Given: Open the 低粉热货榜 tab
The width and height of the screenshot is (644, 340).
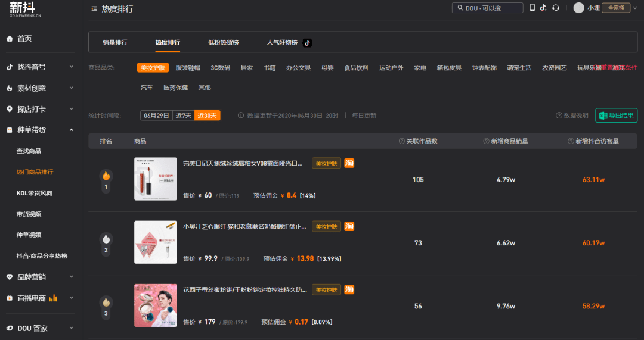Looking at the screenshot, I should (x=223, y=43).
